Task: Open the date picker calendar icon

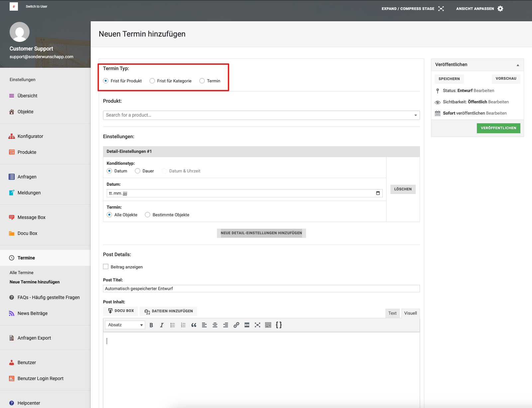Action: click(x=378, y=193)
